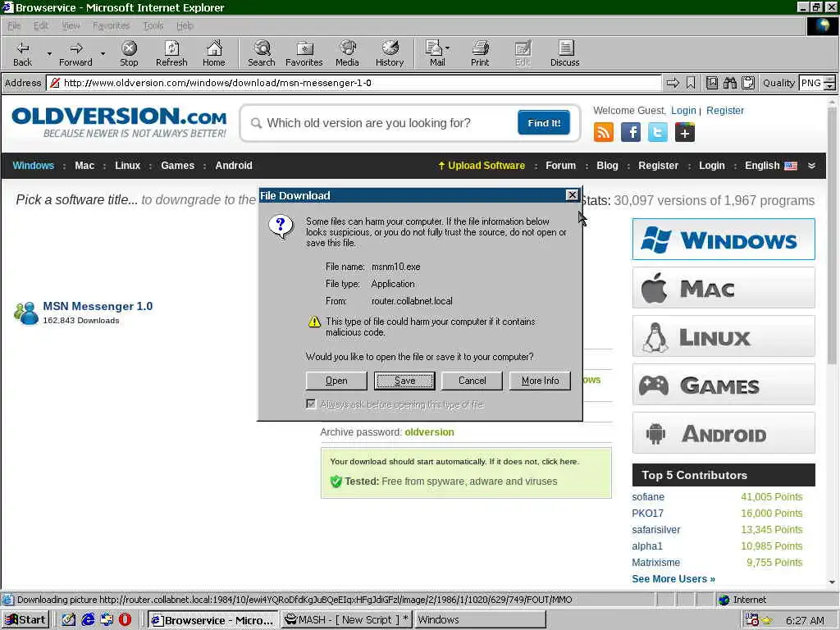Click the Upload Software link
Screen dimensions: 840x630
tap(481, 166)
